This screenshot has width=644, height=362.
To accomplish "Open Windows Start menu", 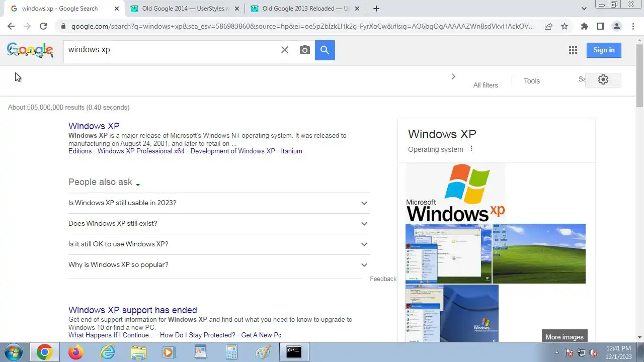I will [x=14, y=352].
